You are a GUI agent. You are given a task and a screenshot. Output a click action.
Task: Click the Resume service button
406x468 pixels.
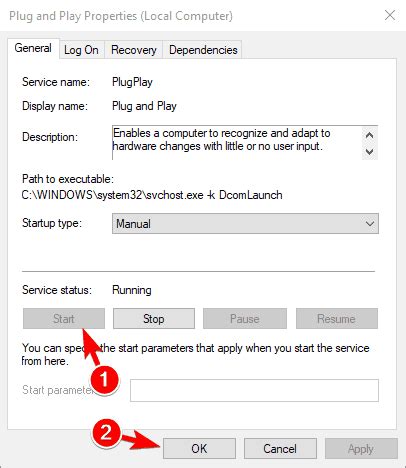coord(337,319)
